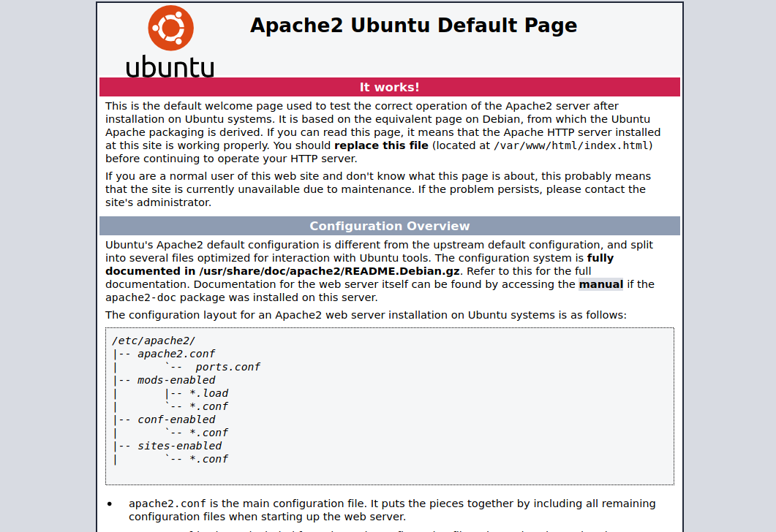Click the Ubuntu circle-of-friends logo
The width and height of the screenshot is (776, 532).
point(170,28)
